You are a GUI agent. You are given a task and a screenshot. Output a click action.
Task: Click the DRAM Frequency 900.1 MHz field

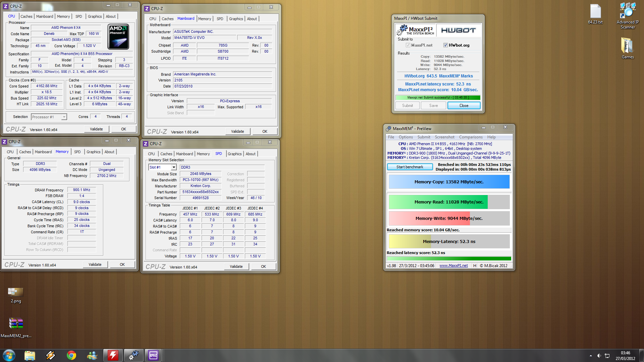pyautogui.click(x=82, y=190)
